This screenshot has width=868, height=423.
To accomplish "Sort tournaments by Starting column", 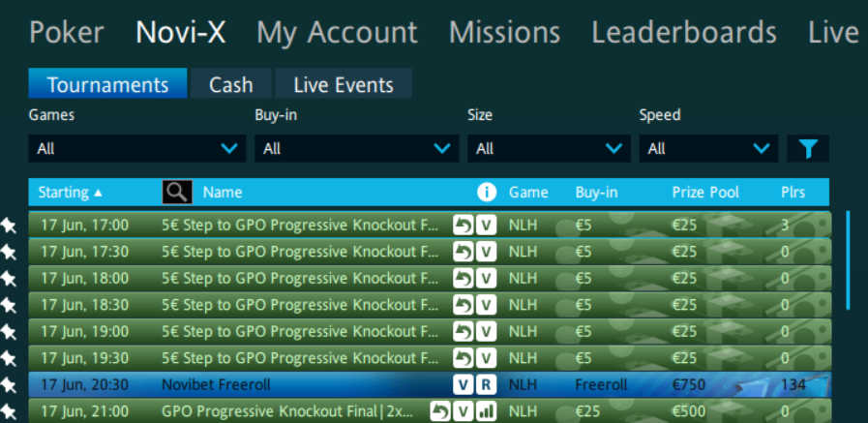I will (x=70, y=192).
